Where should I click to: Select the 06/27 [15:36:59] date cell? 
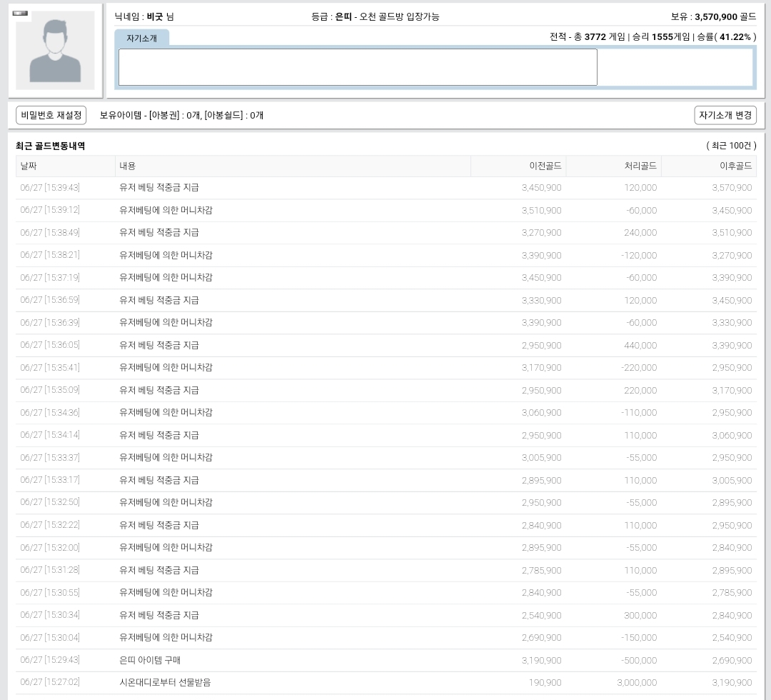(50, 300)
